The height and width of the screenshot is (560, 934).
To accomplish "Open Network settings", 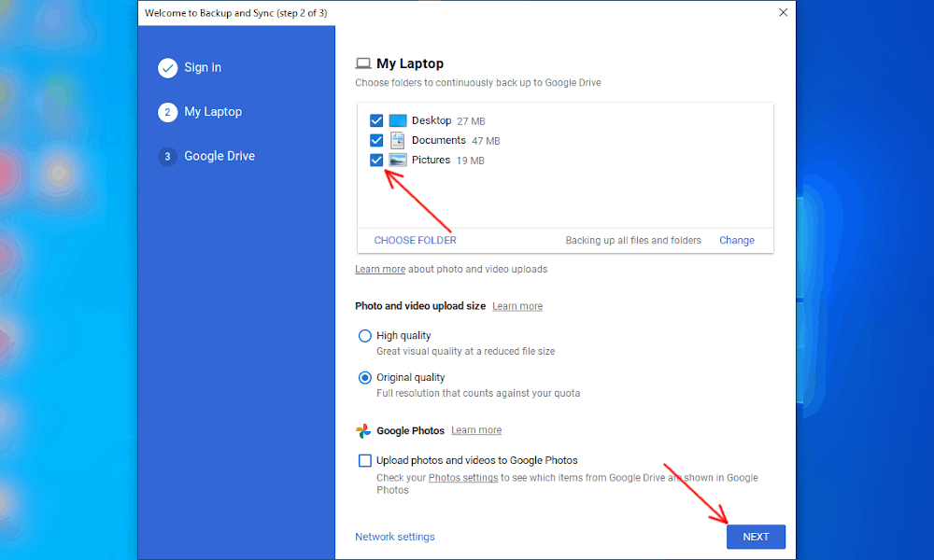I will [x=395, y=537].
